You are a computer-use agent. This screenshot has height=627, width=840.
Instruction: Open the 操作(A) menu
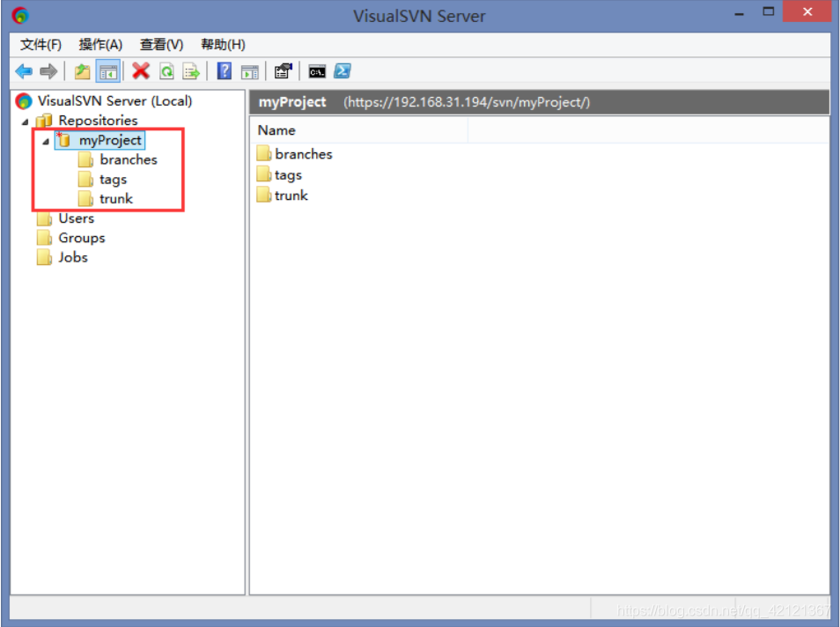(x=100, y=45)
